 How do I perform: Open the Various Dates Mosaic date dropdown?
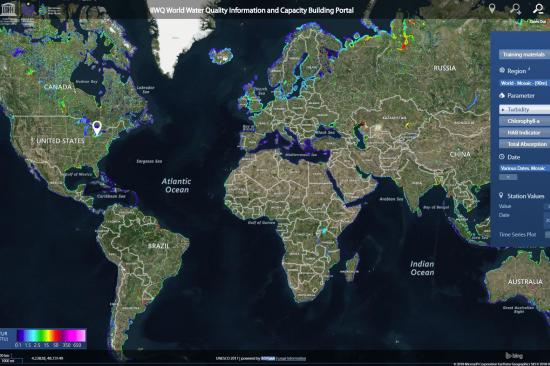coord(524,168)
